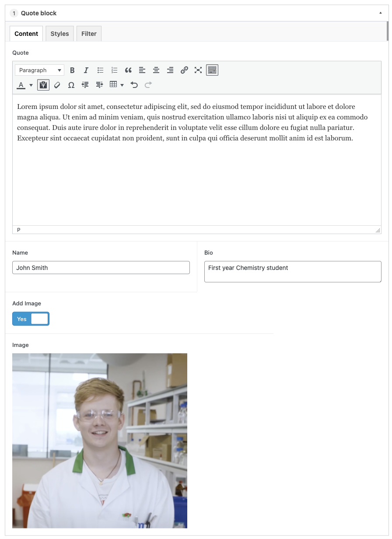Click the Bio field label
Screen dimensions: 392x539
point(209,252)
